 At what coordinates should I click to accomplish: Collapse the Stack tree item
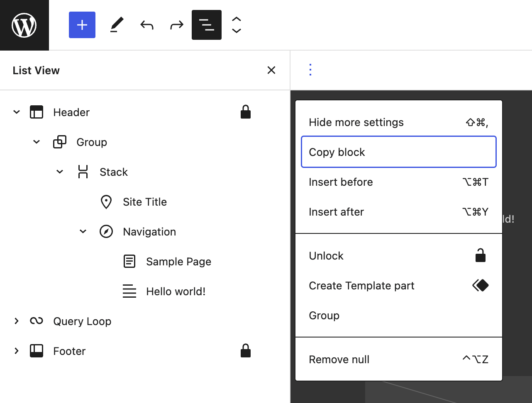60,172
